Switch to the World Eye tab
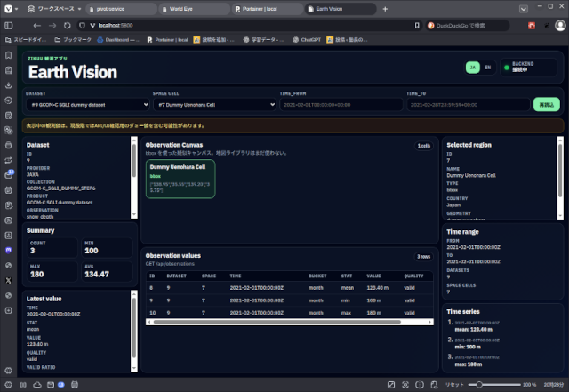The height and width of the screenshot is (392, 569). coord(193,8)
